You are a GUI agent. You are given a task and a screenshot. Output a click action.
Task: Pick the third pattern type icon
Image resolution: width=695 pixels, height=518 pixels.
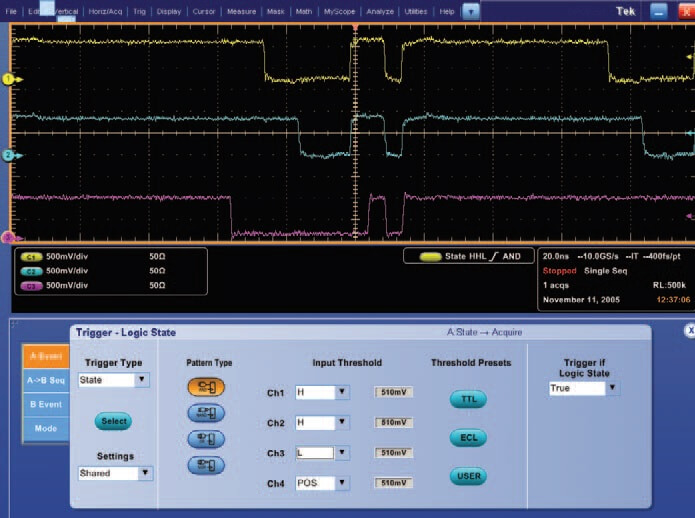206,438
